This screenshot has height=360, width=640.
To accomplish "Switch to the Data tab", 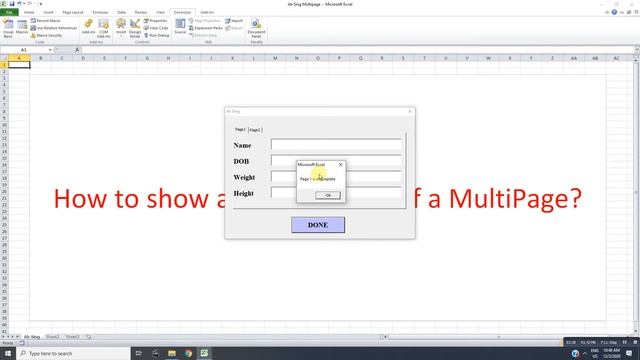I will [122, 12].
